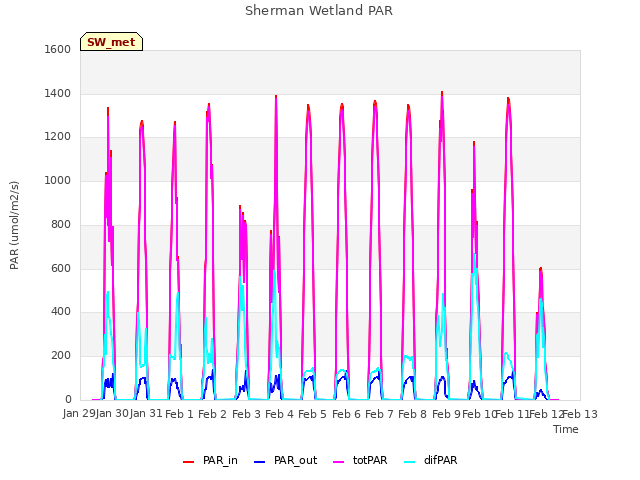Viewport: 640px width, 480px height.
Task: Click the Feb 7 date tick label
Action: point(380,414)
